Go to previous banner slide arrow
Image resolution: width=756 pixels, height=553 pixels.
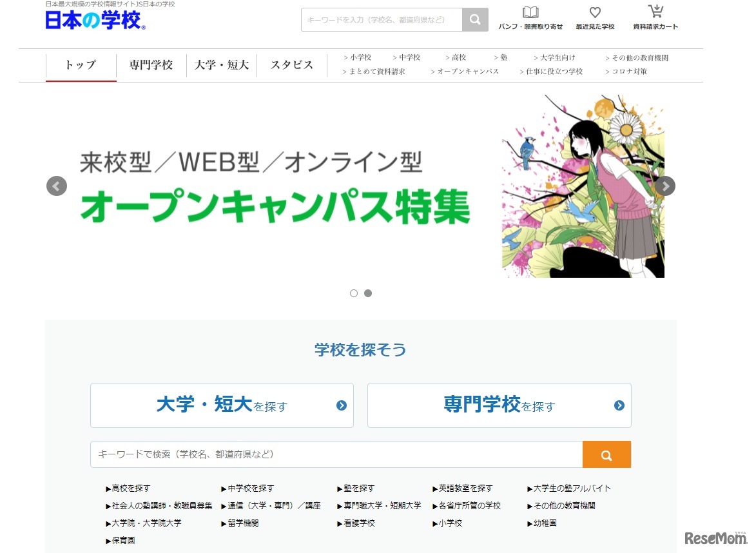[57, 186]
